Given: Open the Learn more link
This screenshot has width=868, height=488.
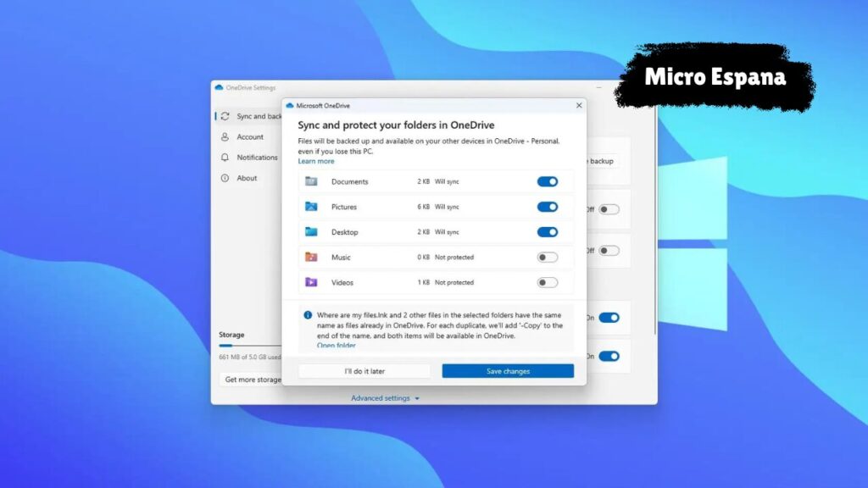Looking at the screenshot, I should pos(315,161).
